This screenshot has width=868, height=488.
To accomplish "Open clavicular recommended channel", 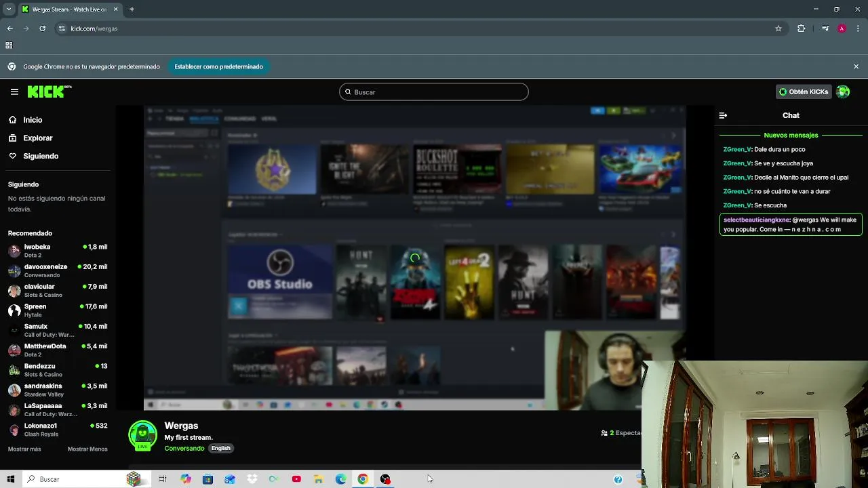I will [58, 291].
